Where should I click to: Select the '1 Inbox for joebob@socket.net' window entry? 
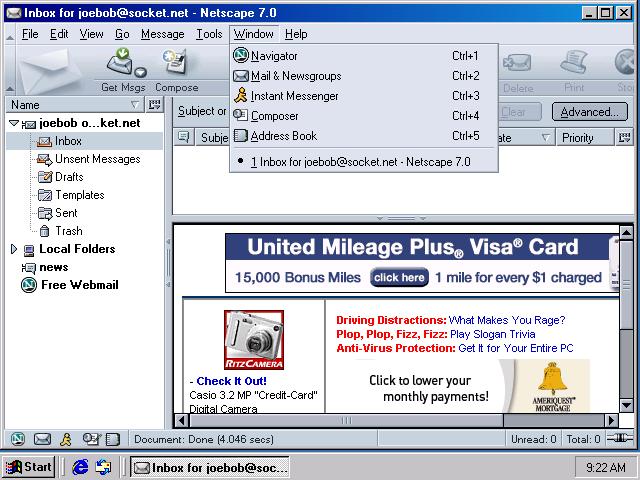click(x=364, y=162)
